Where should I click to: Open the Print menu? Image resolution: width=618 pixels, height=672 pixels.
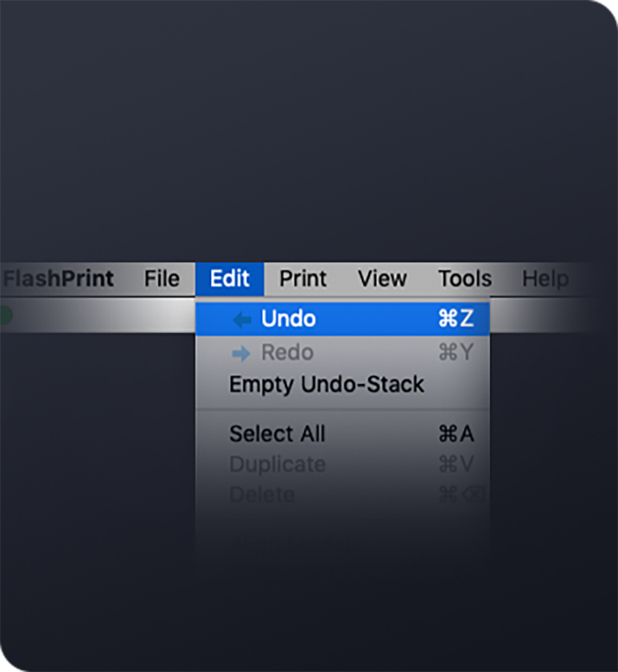(x=303, y=278)
